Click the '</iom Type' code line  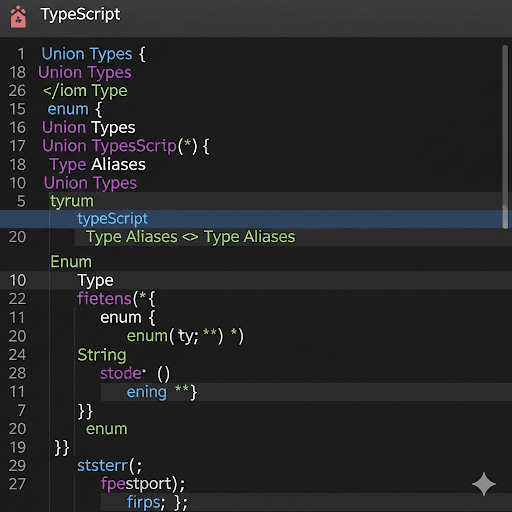coord(85,91)
